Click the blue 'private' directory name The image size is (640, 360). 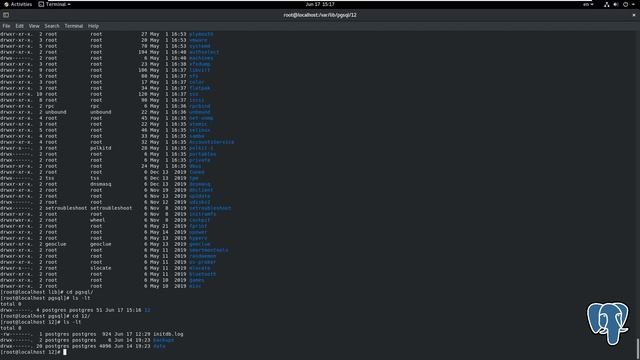(200, 160)
